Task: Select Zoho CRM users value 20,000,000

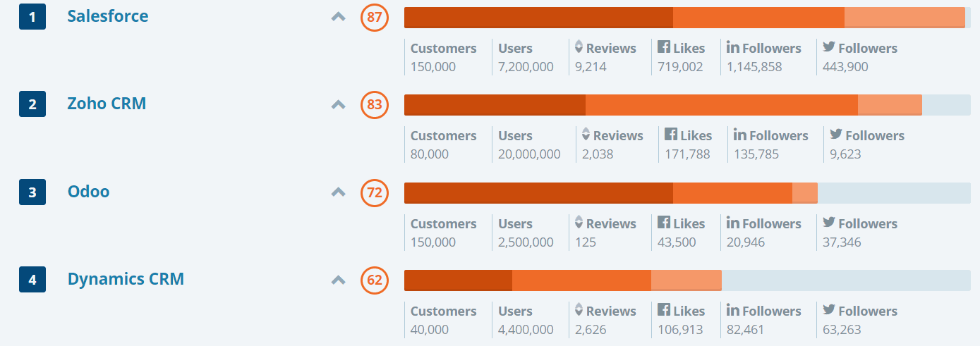Action: (529, 154)
